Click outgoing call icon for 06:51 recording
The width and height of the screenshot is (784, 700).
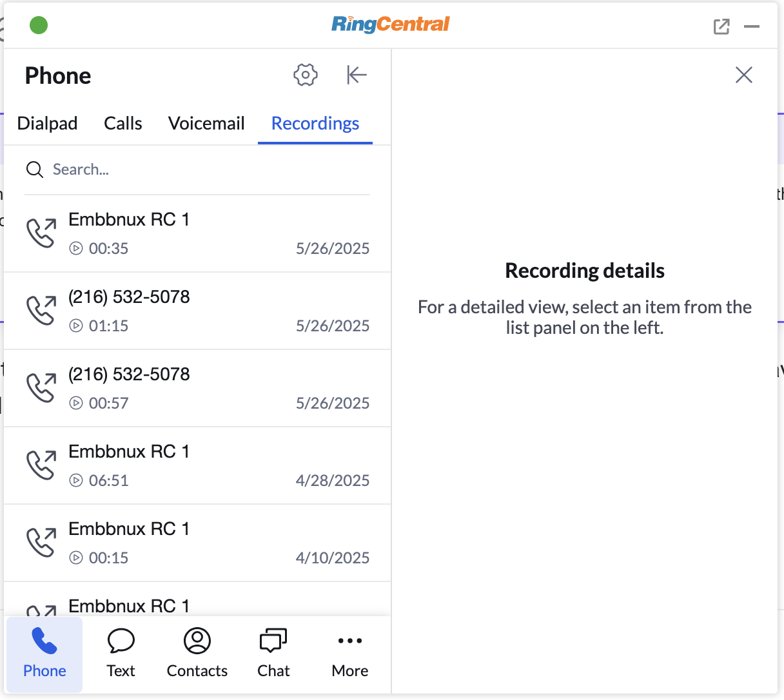click(41, 465)
